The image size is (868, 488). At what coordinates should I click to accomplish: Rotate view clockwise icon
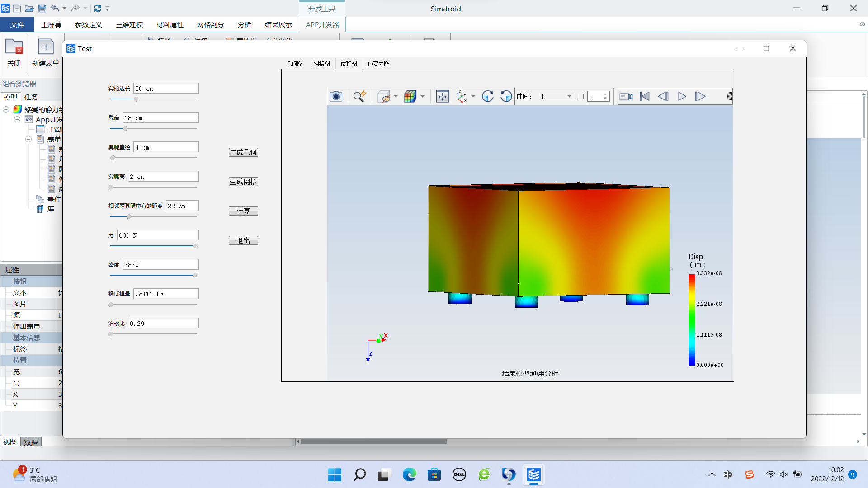[x=487, y=96]
